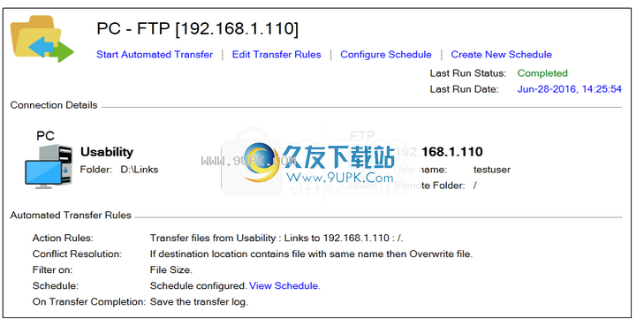Click the Usability computer name
Image resolution: width=644 pixels, height=326 pixels.
coord(107,152)
